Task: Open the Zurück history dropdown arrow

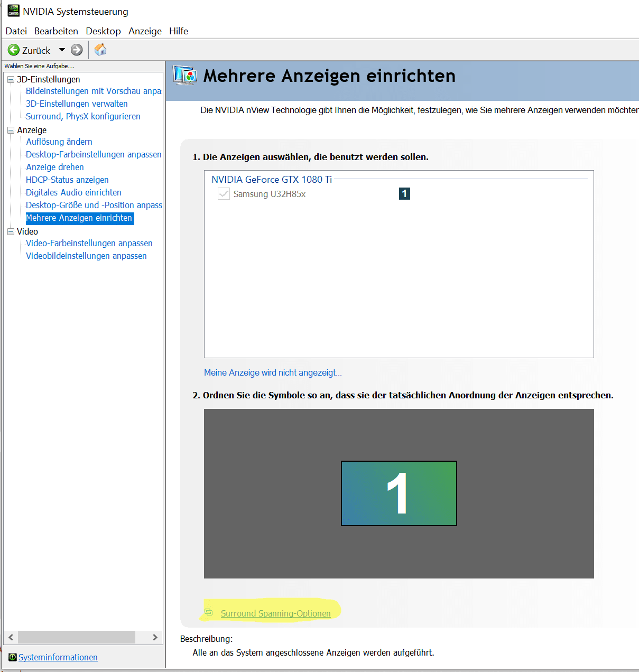Action: click(62, 50)
